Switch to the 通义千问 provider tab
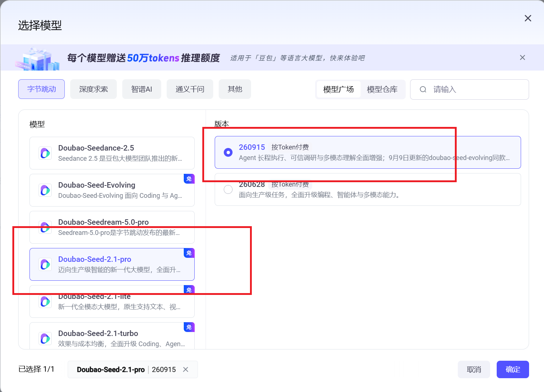This screenshot has width=544, height=392. pos(190,89)
